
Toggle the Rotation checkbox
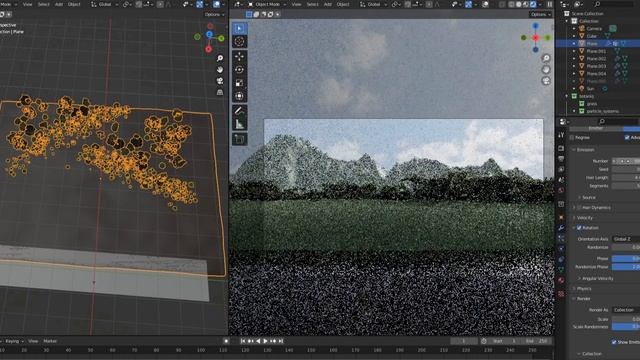pos(579,228)
